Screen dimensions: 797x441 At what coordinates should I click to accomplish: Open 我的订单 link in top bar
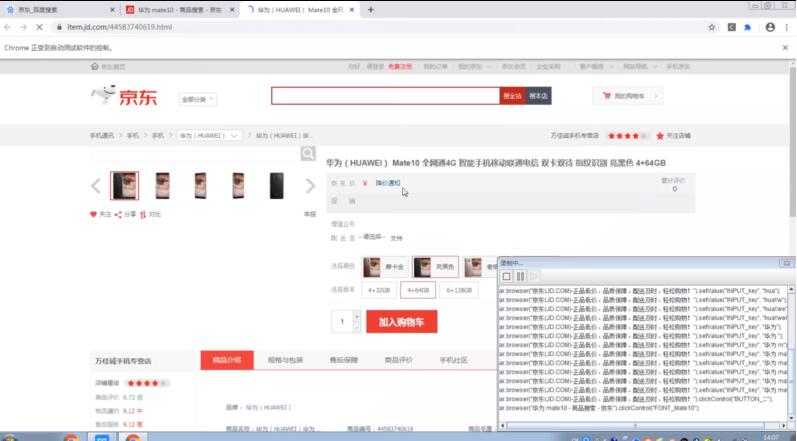(436, 67)
